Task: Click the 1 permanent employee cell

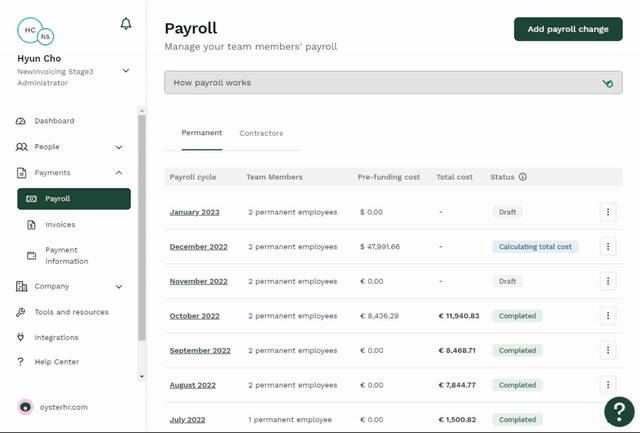Action: pos(290,420)
